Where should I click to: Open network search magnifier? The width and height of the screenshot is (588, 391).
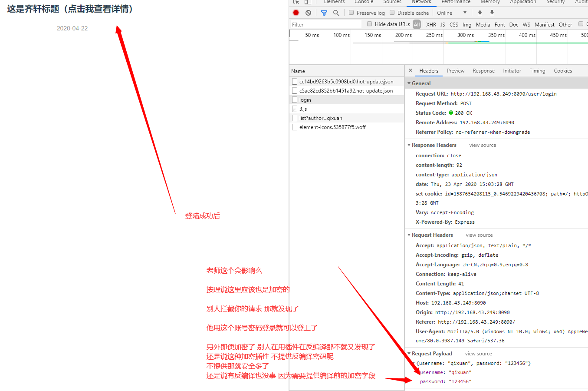point(336,13)
